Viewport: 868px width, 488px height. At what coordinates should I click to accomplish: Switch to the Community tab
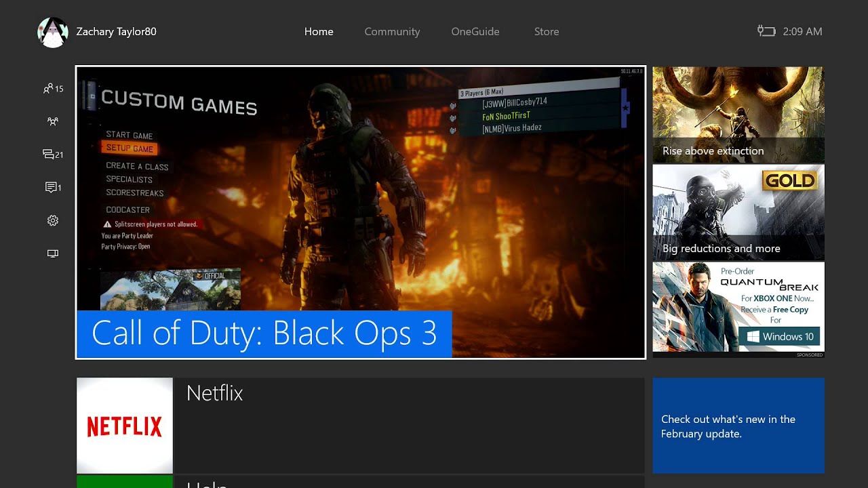(x=392, y=32)
